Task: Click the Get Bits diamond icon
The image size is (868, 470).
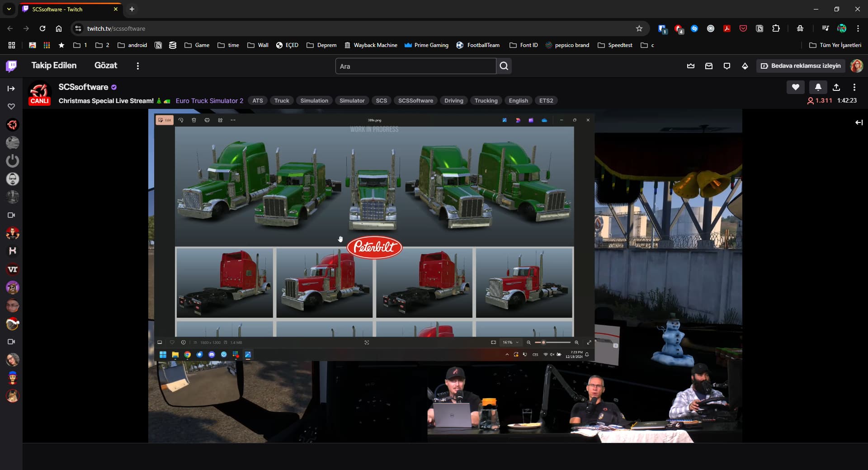Action: tap(745, 66)
